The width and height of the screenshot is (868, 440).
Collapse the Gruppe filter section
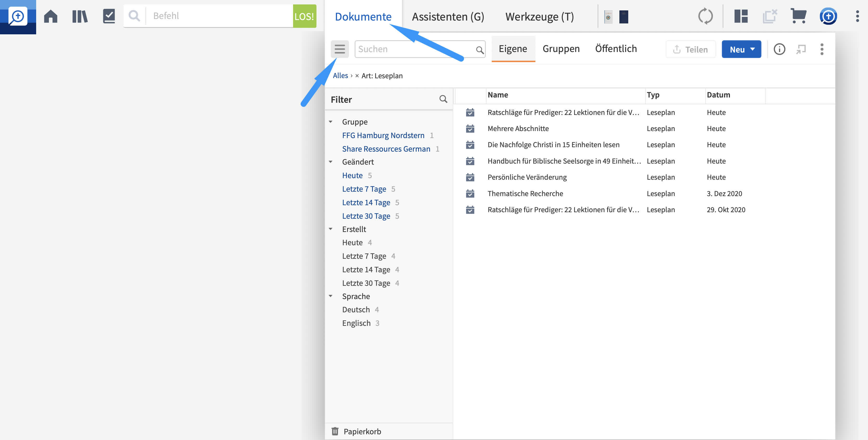click(x=331, y=122)
